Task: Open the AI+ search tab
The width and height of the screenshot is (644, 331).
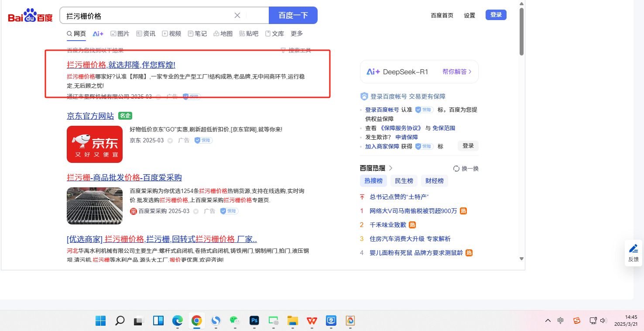Action: click(x=98, y=34)
